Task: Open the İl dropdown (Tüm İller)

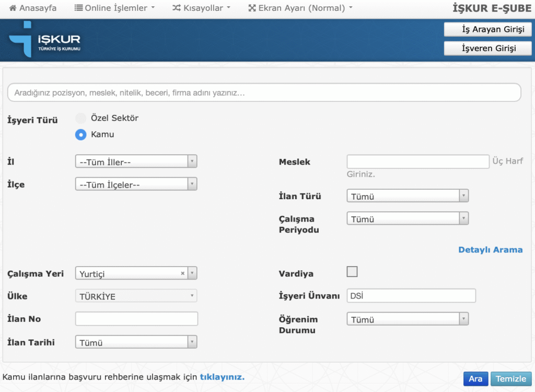Action: click(x=136, y=162)
